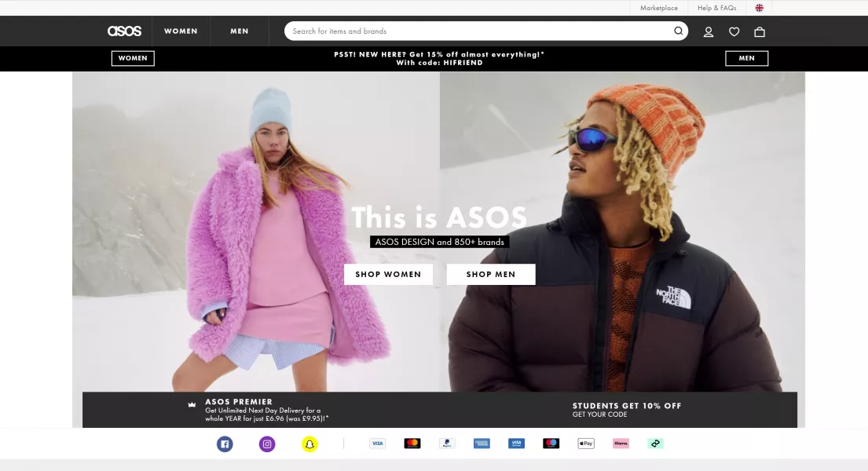Viewport: 868px width, 471px height.
Task: Open the Marketplace link
Action: 659,8
